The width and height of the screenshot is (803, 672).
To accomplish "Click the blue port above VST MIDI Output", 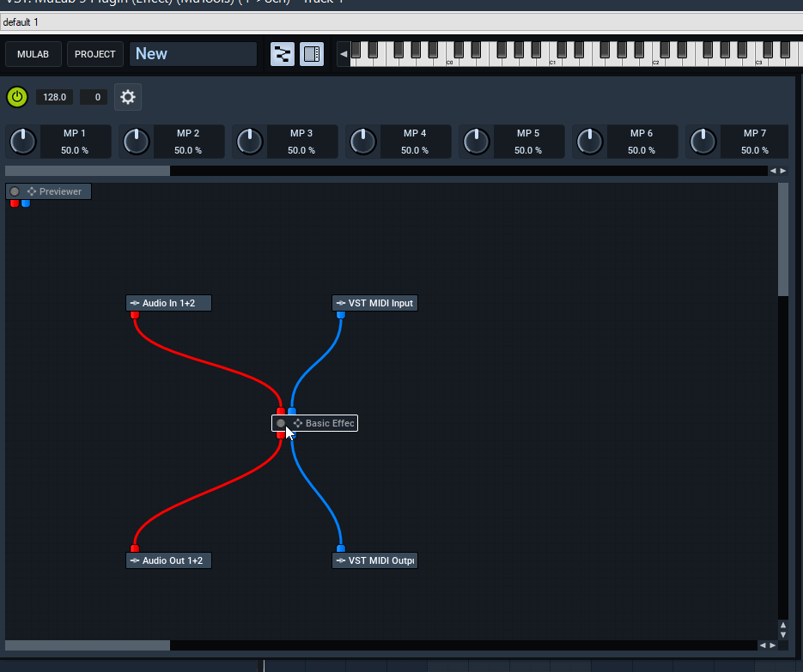I will click(341, 548).
